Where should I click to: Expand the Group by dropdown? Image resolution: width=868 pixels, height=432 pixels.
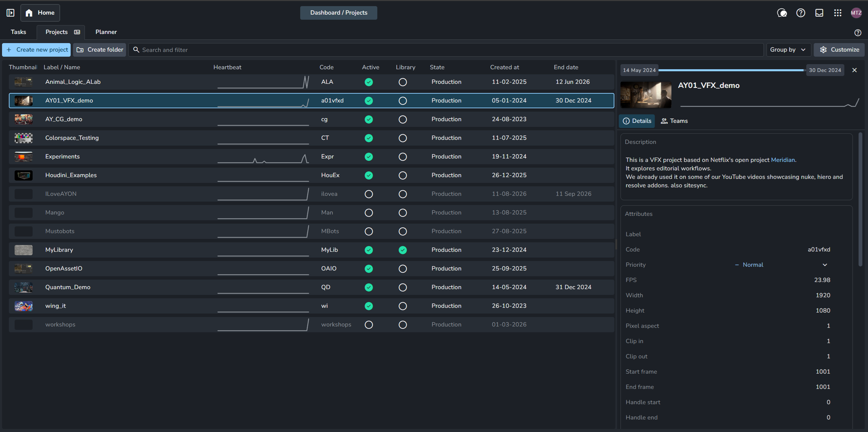click(x=788, y=50)
